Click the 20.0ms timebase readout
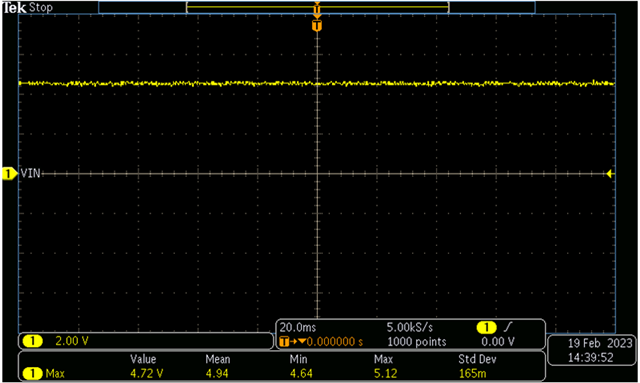Screen dimensions: 640x383 click(298, 327)
